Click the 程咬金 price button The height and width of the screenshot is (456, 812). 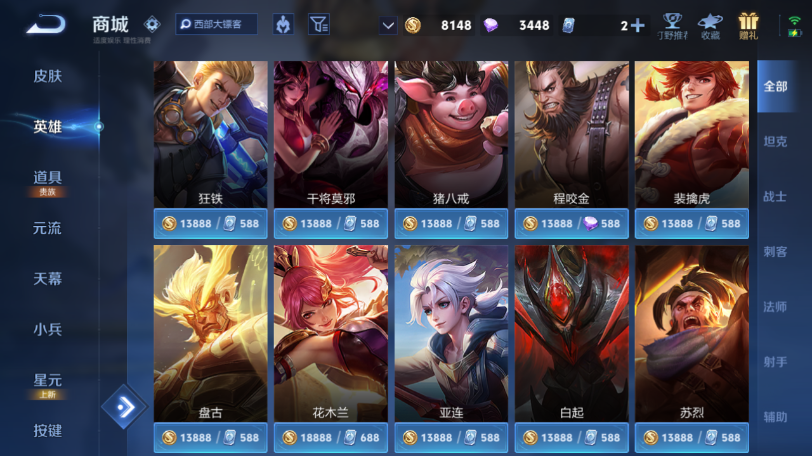(x=572, y=224)
